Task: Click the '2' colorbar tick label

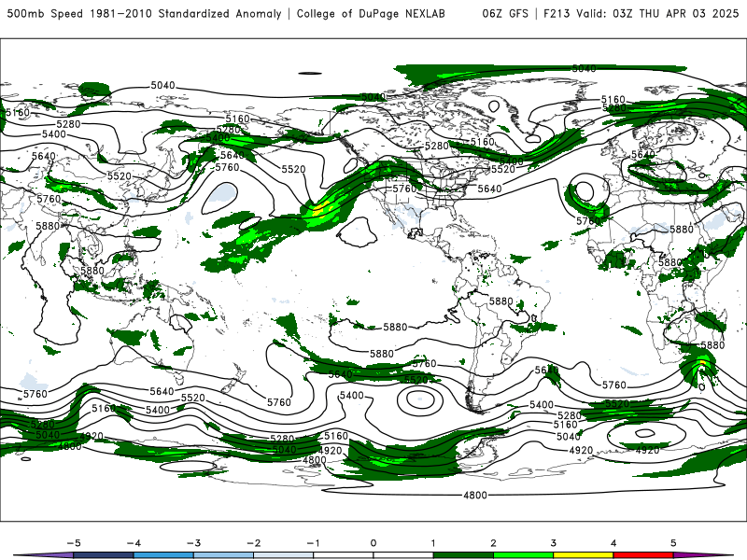Action: [x=493, y=543]
